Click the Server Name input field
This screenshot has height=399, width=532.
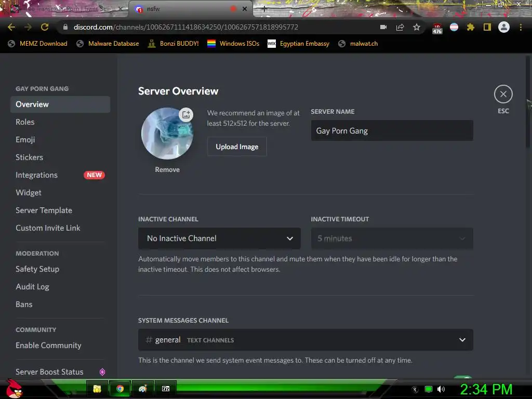(x=392, y=130)
